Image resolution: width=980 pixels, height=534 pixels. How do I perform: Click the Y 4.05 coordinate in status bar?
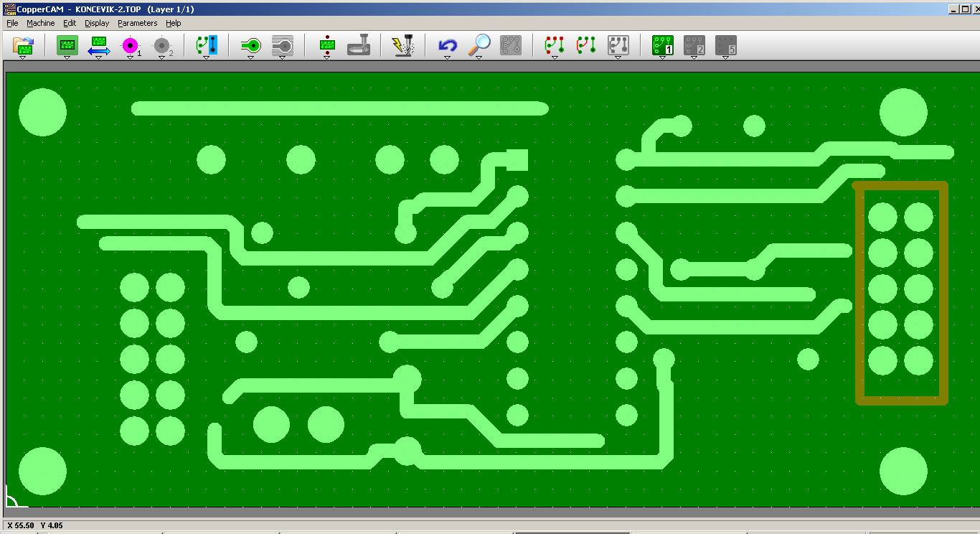(52, 525)
